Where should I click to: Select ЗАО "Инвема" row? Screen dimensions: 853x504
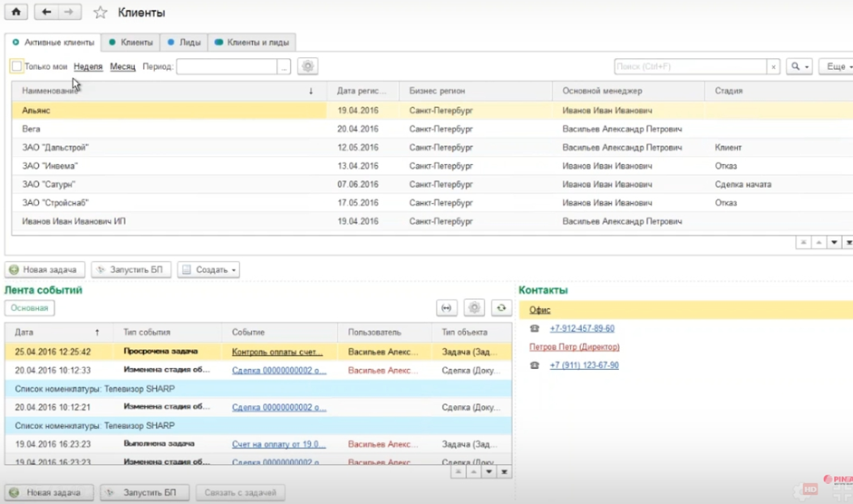[432, 166]
